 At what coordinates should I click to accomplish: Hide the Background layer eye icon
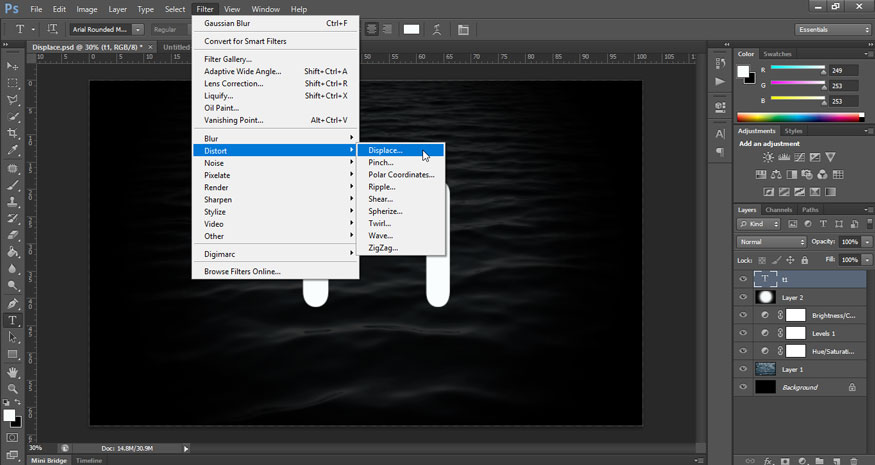(x=742, y=387)
